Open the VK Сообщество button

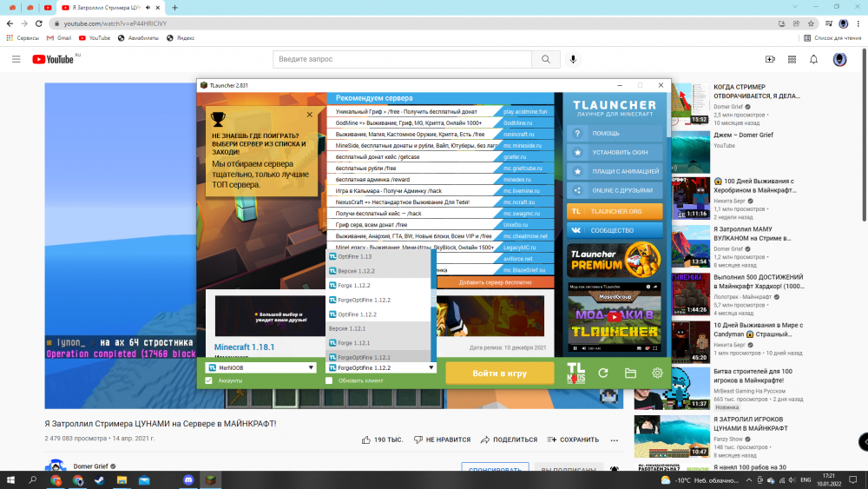point(615,230)
